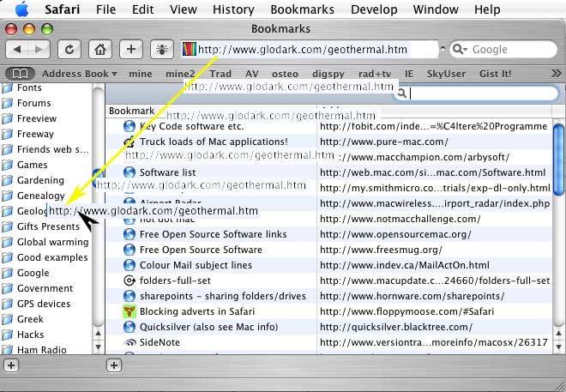Click the 'SkyUser' bookmarks bar item
The width and height of the screenshot is (566, 392).
click(x=446, y=74)
